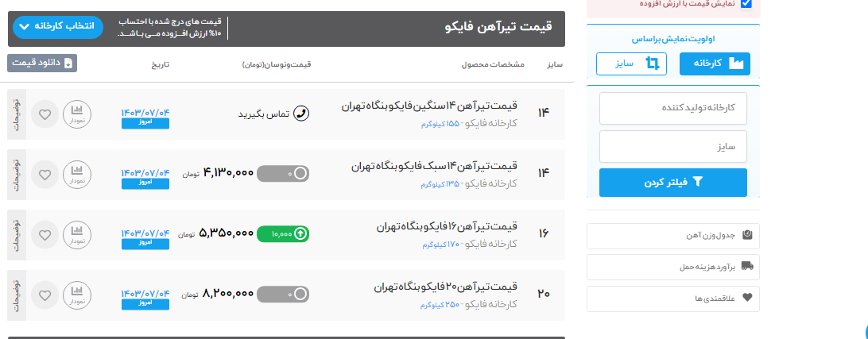Click the heart icon on تیرآهن ۱۴ سنگین row
Screen dimensions: 868x339
45,114
